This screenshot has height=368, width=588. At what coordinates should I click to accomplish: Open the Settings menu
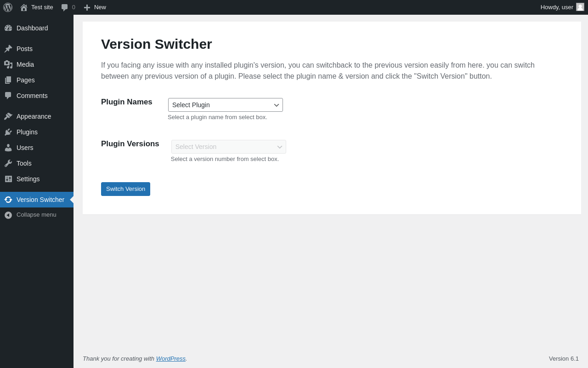click(37, 179)
